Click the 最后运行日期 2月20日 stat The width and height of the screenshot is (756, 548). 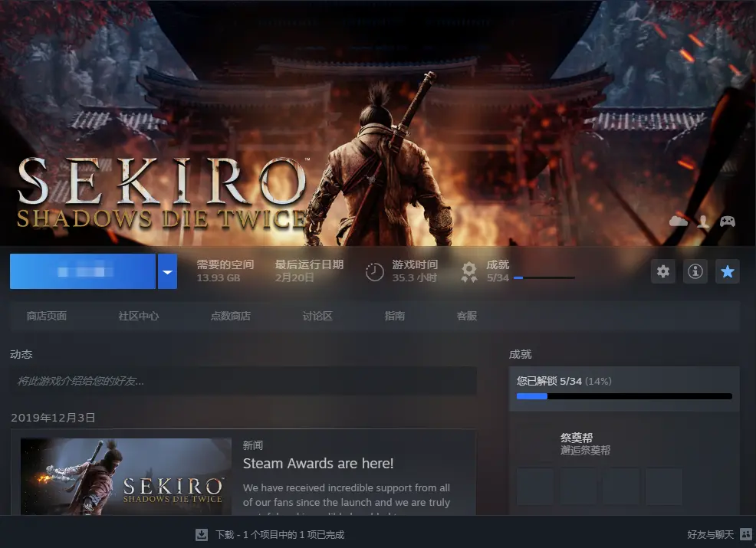309,271
